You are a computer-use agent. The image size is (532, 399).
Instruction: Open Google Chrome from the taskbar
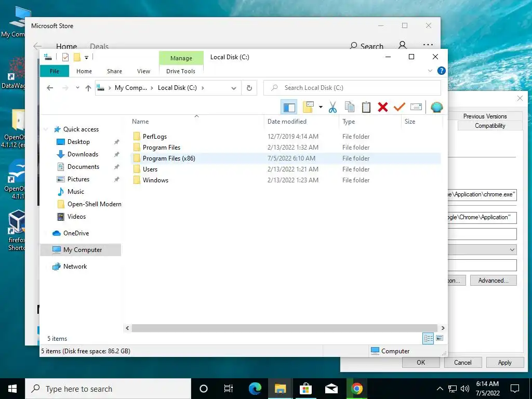[x=356, y=389]
